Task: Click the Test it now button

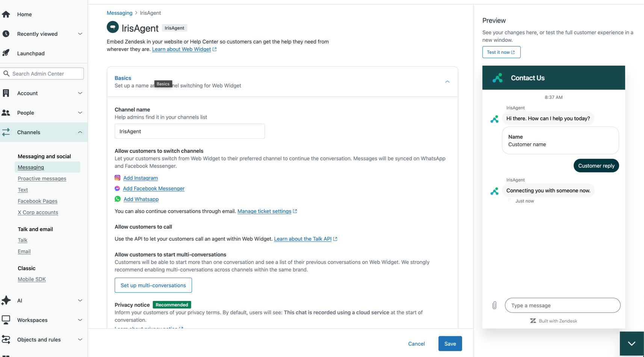Action: (x=501, y=52)
